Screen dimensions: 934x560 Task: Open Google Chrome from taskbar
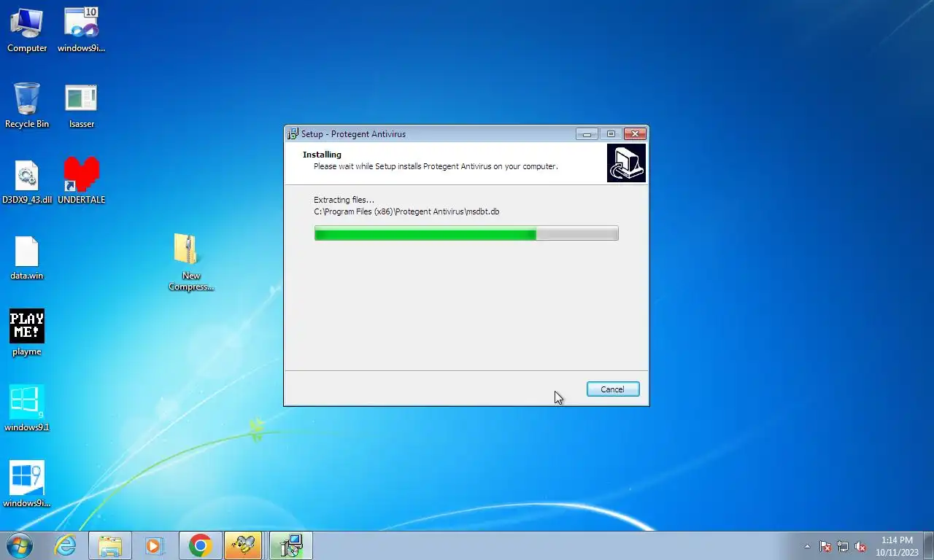[x=200, y=545]
